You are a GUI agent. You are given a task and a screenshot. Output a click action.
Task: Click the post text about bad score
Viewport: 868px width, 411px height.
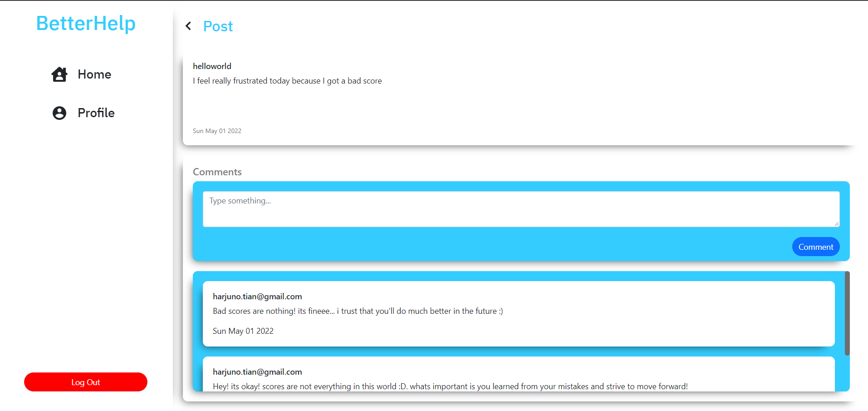coord(287,81)
